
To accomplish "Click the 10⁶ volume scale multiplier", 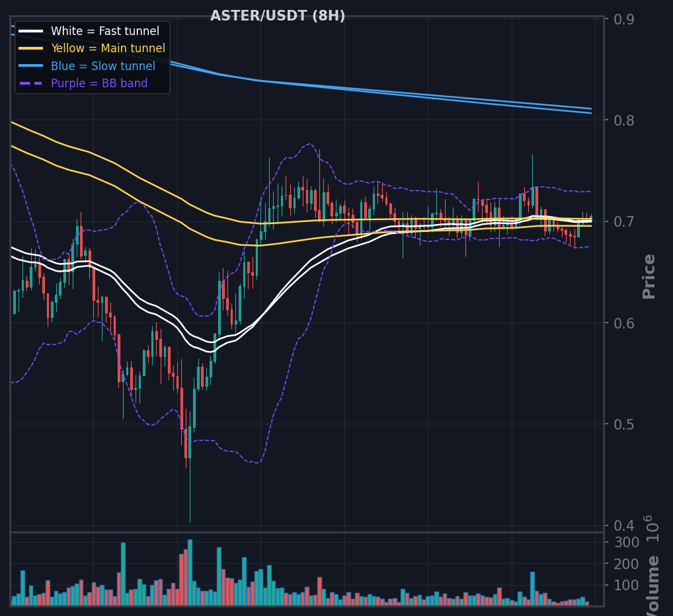I will click(652, 529).
